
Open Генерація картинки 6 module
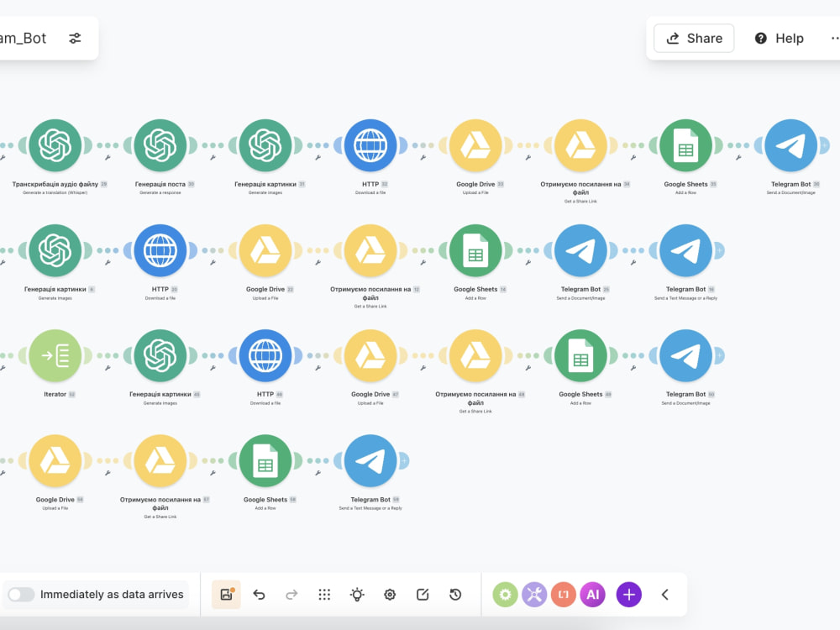coord(55,250)
